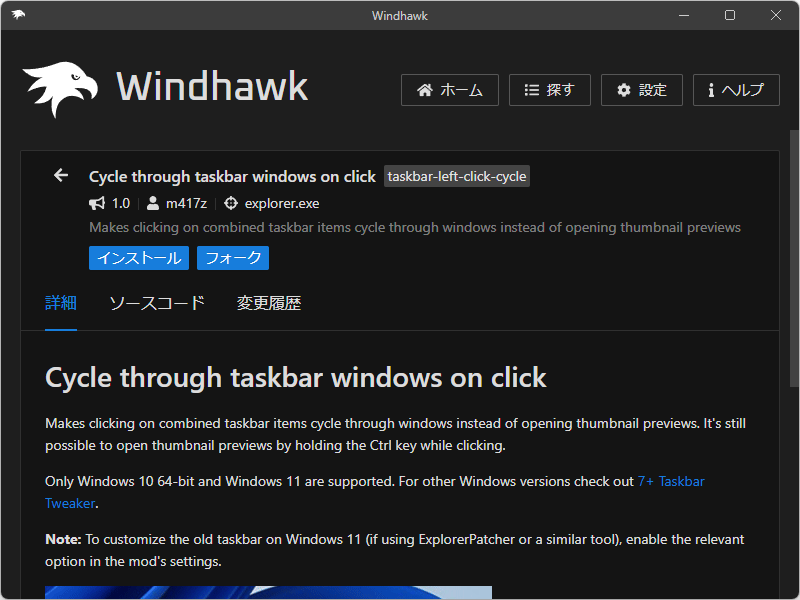Image resolution: width=800 pixels, height=600 pixels.
Task: Click the blue インストール button
Action: pos(138,258)
